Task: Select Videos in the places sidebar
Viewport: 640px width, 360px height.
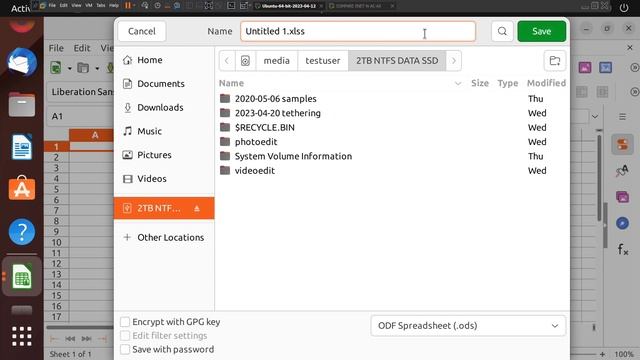Action: 164,178
